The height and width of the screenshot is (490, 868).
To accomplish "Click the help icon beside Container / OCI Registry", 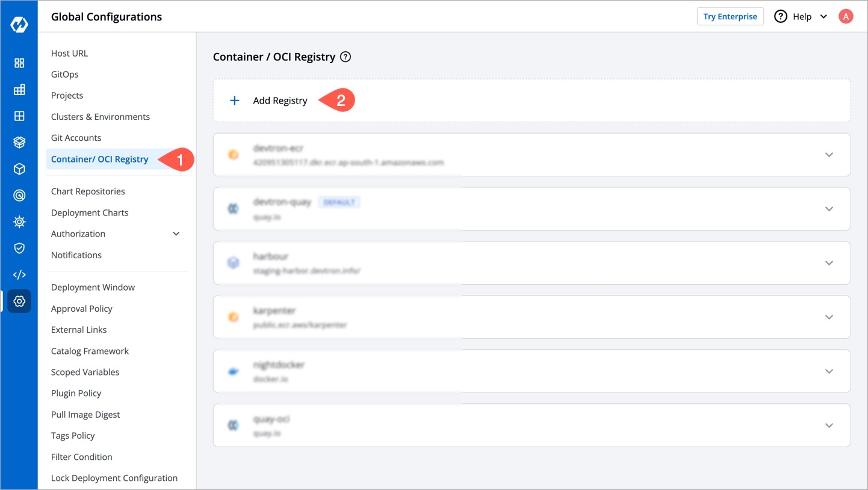I will click(346, 57).
